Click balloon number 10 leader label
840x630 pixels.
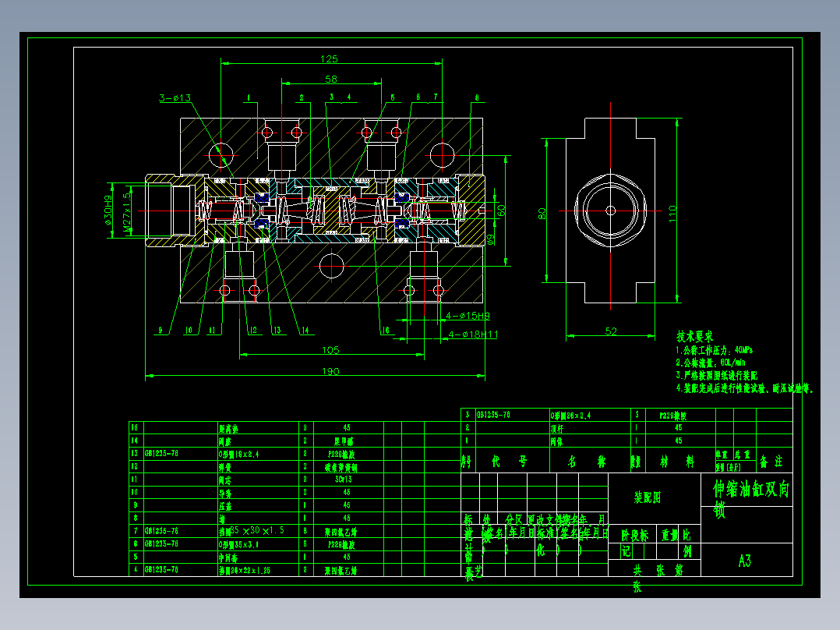pos(189,331)
